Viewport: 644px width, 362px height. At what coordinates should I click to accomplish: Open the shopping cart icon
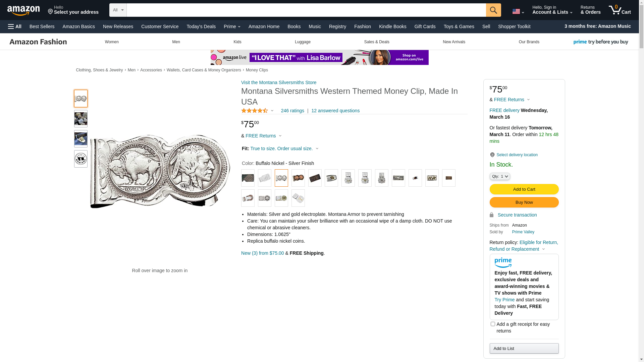coord(620,10)
